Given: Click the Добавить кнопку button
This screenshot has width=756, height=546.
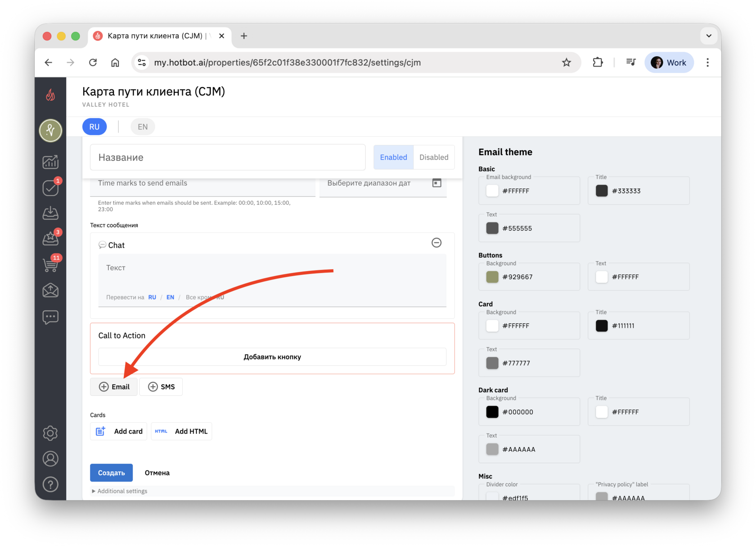Looking at the screenshot, I should tap(272, 357).
